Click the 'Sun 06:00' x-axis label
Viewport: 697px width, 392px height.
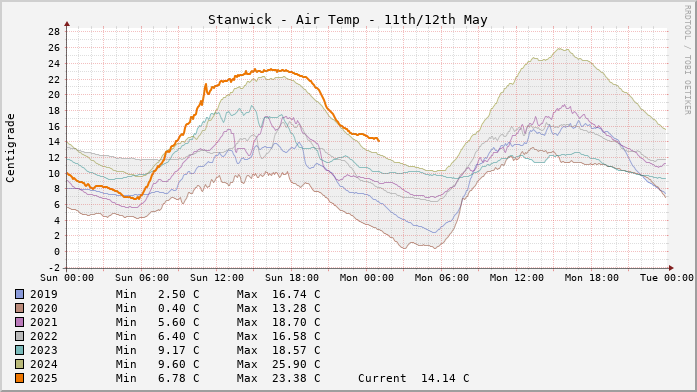[142, 278]
